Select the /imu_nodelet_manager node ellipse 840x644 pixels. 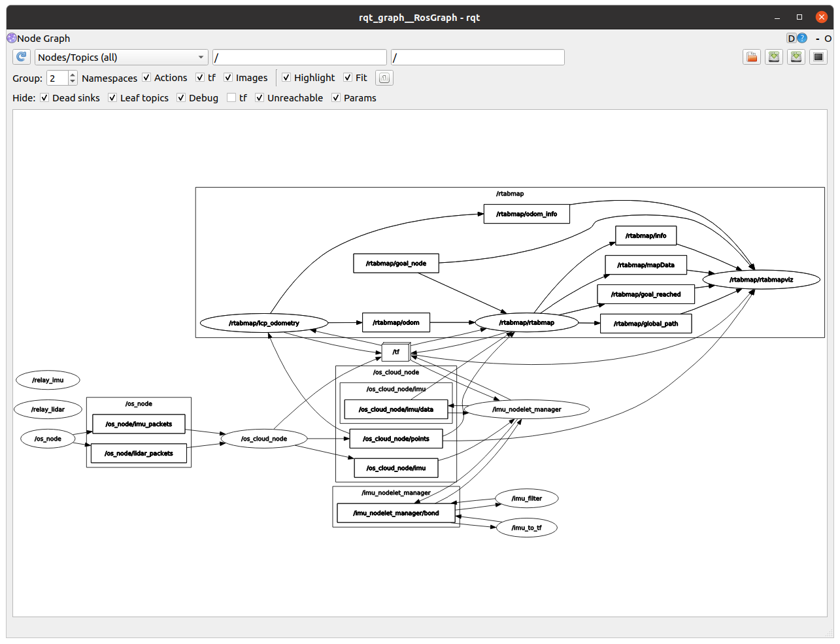click(526, 409)
